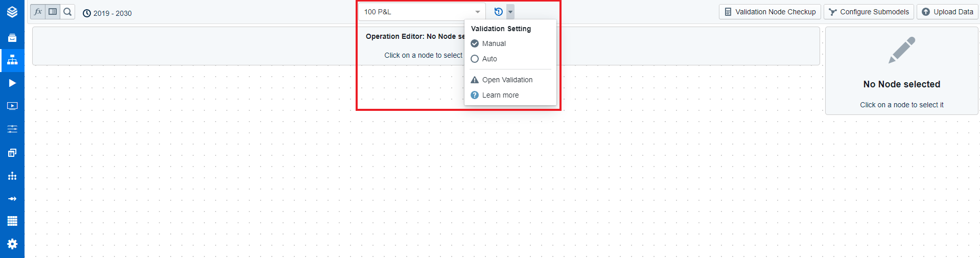Click the table grid sidebar icon
Screen dimensions: 980x258
12,221
